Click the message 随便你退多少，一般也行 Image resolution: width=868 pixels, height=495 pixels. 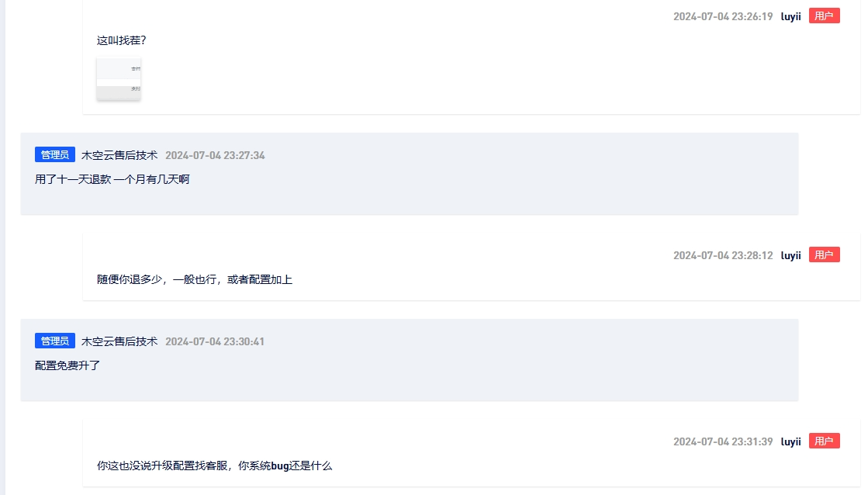point(194,279)
